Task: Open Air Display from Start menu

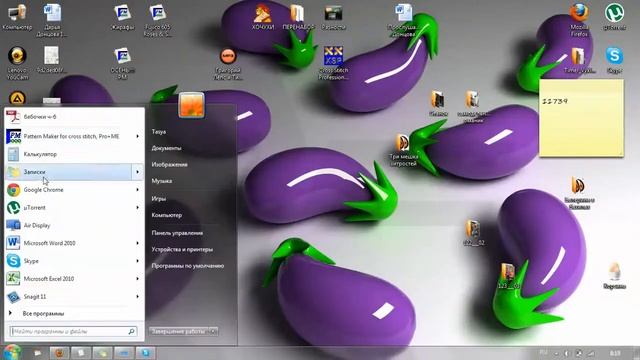Action: coord(74,225)
